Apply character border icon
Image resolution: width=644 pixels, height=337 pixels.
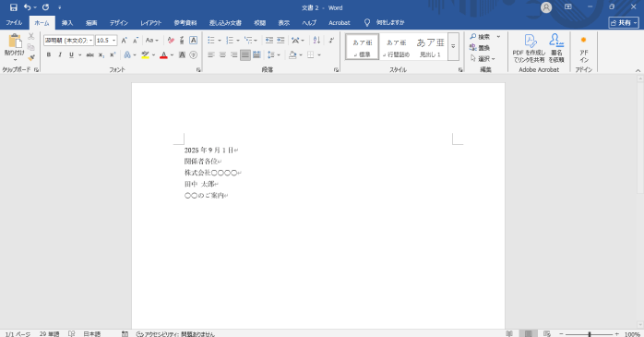pyautogui.click(x=193, y=41)
